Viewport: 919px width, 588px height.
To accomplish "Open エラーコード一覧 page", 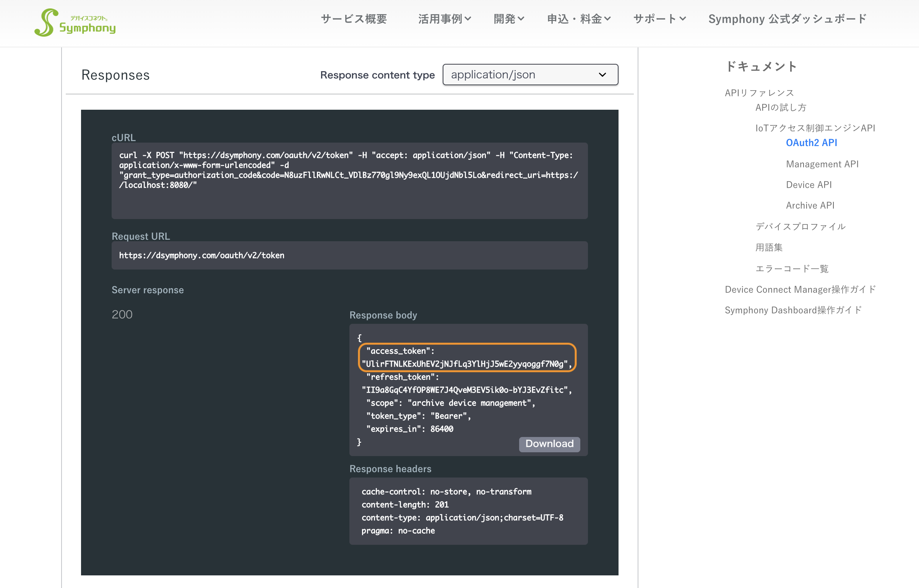I will (x=792, y=268).
